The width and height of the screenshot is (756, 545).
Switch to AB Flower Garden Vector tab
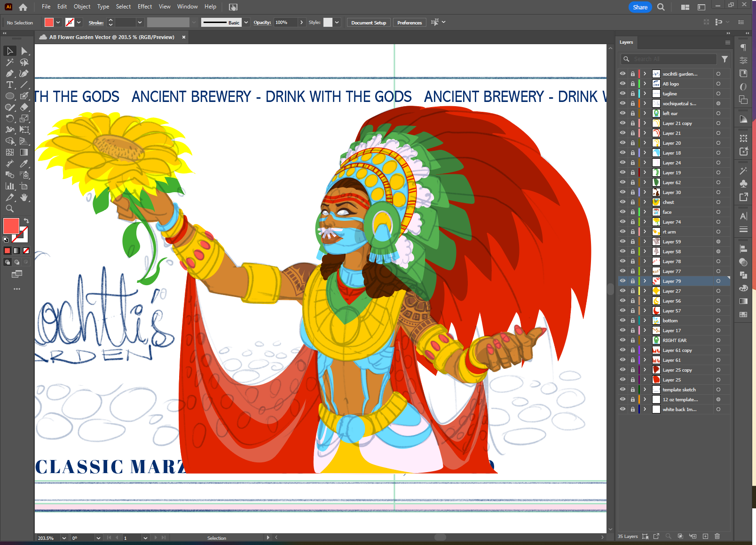(x=112, y=37)
